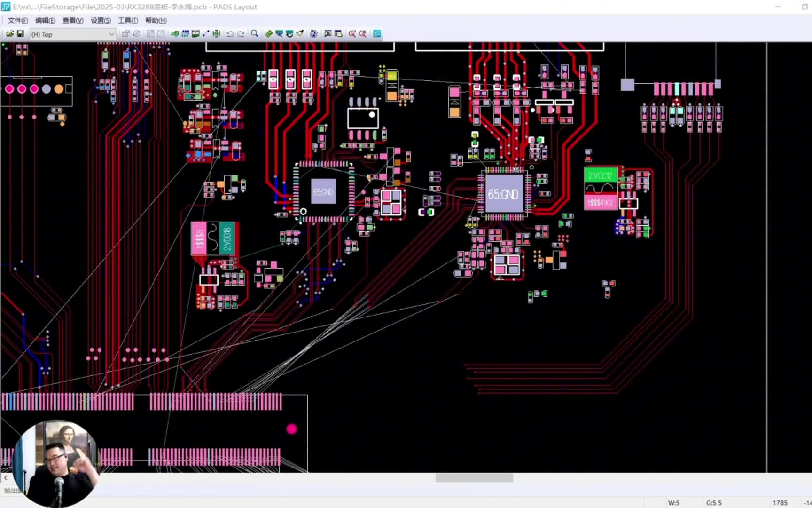Save the RK3288 layout
Image resolution: width=812 pixels, height=508 pixels.
tap(21, 33)
